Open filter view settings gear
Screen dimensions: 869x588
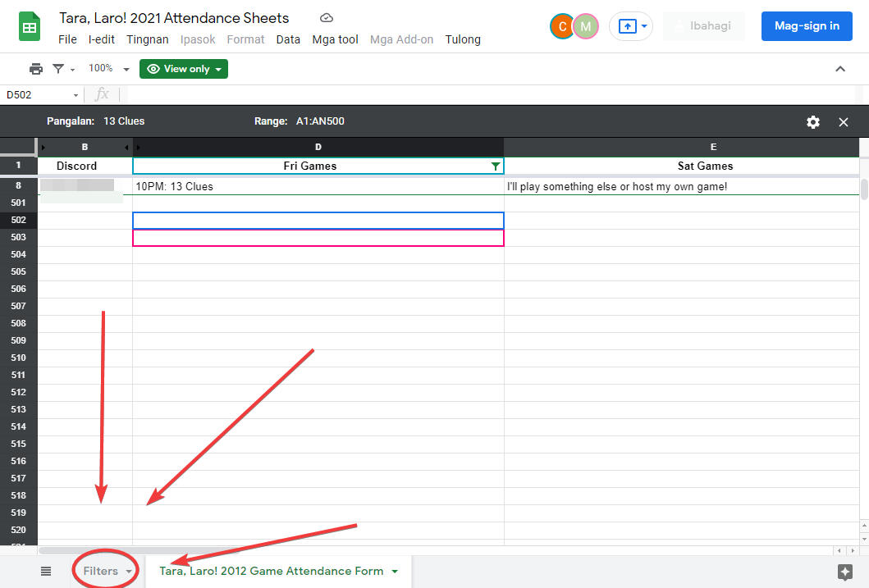[812, 121]
